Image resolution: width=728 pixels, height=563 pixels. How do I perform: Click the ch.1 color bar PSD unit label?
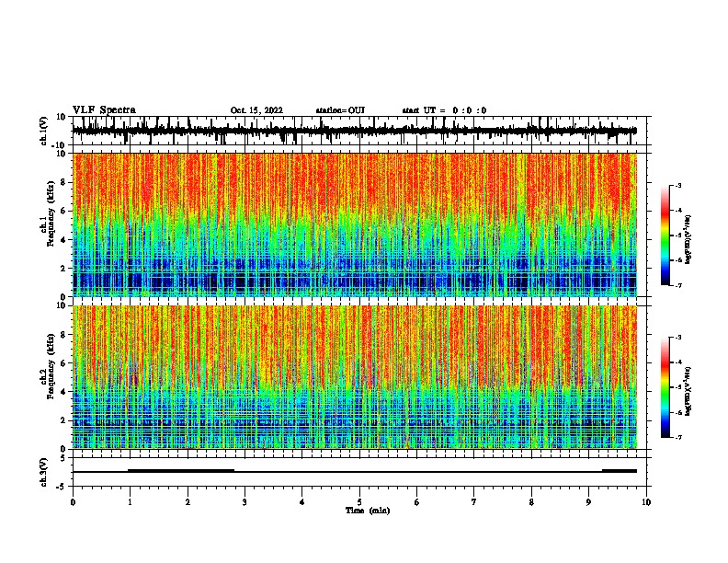[x=688, y=239]
